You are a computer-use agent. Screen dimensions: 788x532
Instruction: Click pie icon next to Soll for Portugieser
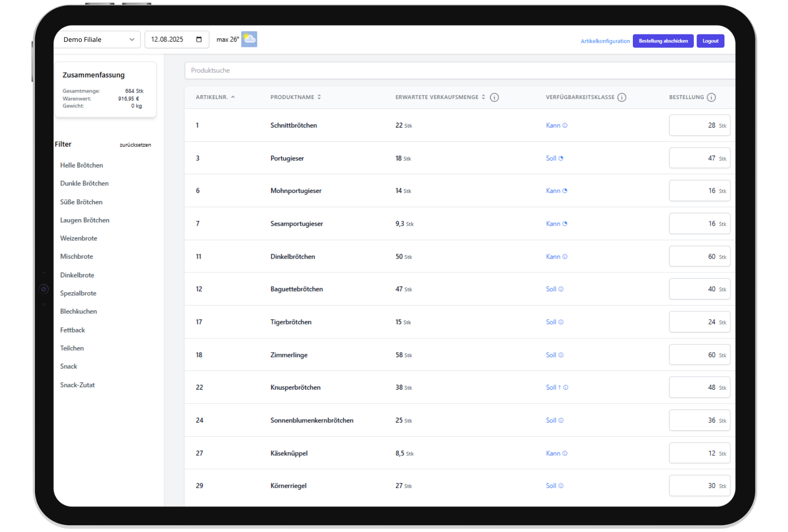coord(561,159)
